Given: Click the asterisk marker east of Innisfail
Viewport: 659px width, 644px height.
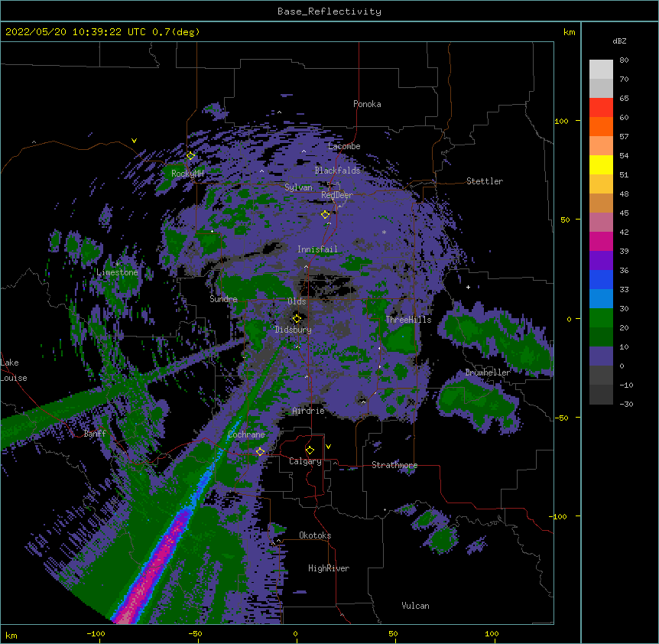Looking at the screenshot, I should (384, 232).
